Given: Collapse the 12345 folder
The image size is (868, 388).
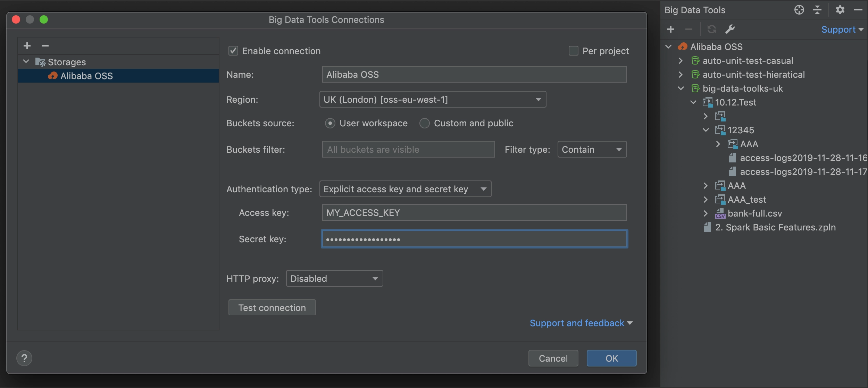Looking at the screenshot, I should [706, 130].
